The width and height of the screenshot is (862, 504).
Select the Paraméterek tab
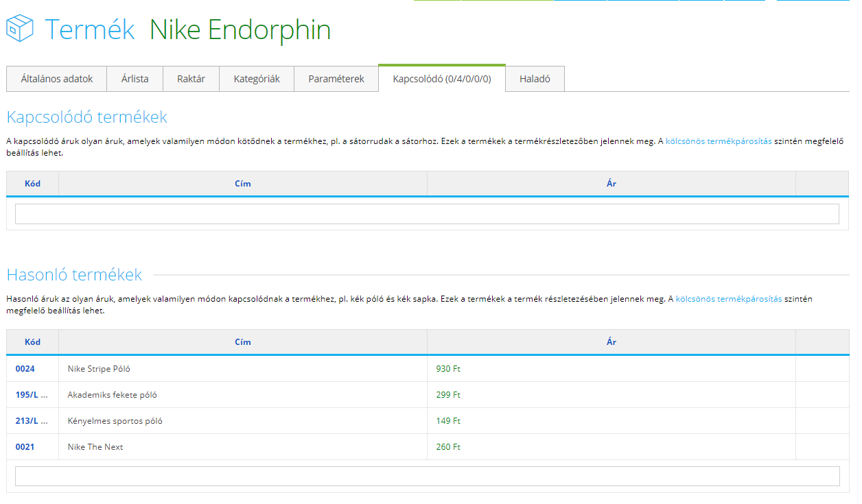click(x=336, y=79)
